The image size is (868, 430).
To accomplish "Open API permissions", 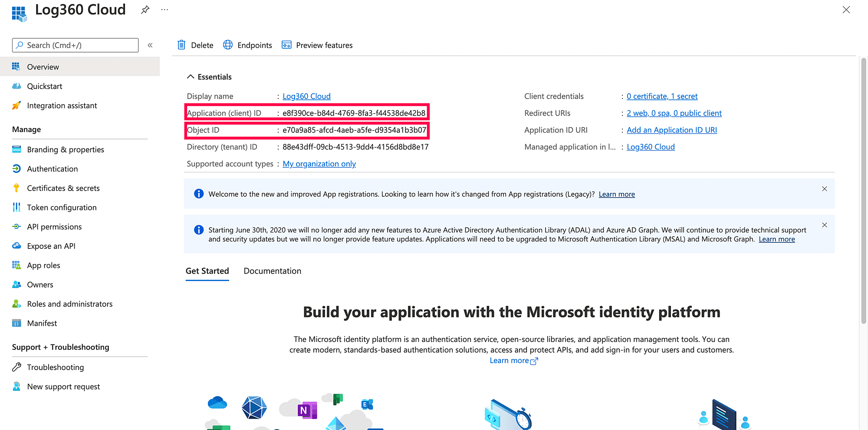I will [x=54, y=227].
